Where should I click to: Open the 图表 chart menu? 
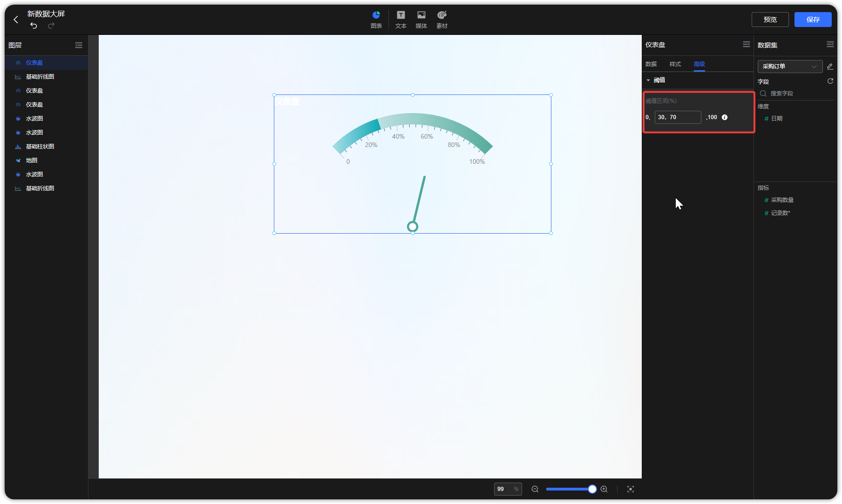[x=376, y=20]
